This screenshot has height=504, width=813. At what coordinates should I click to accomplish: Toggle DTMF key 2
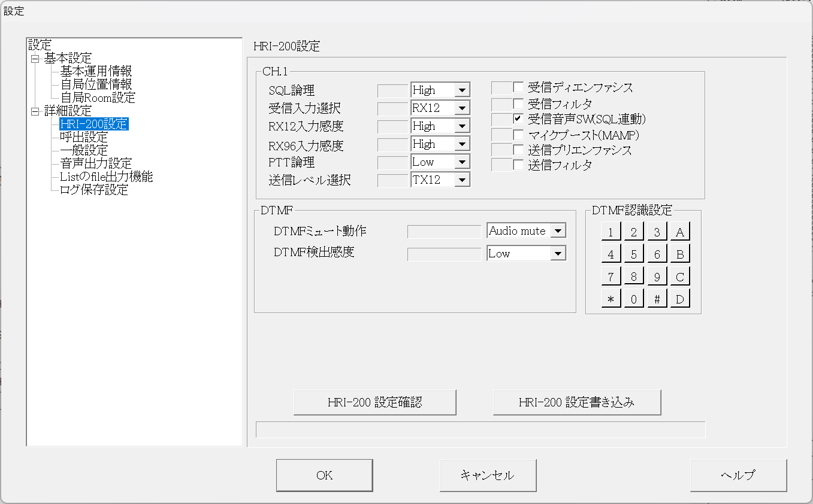(x=633, y=232)
